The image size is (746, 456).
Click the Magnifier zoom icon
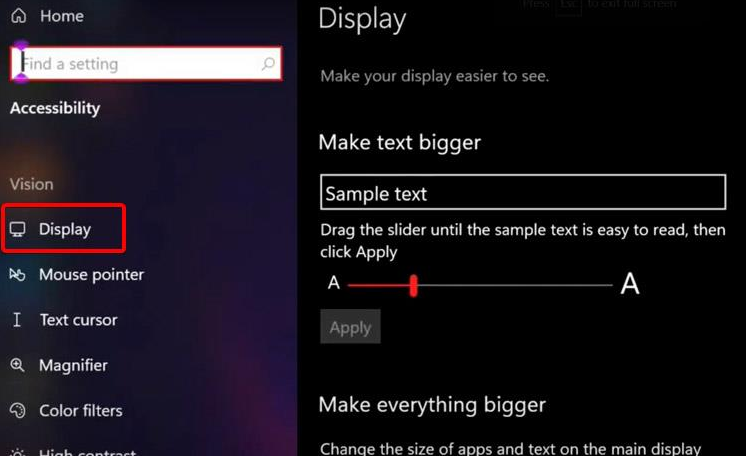[18, 365]
